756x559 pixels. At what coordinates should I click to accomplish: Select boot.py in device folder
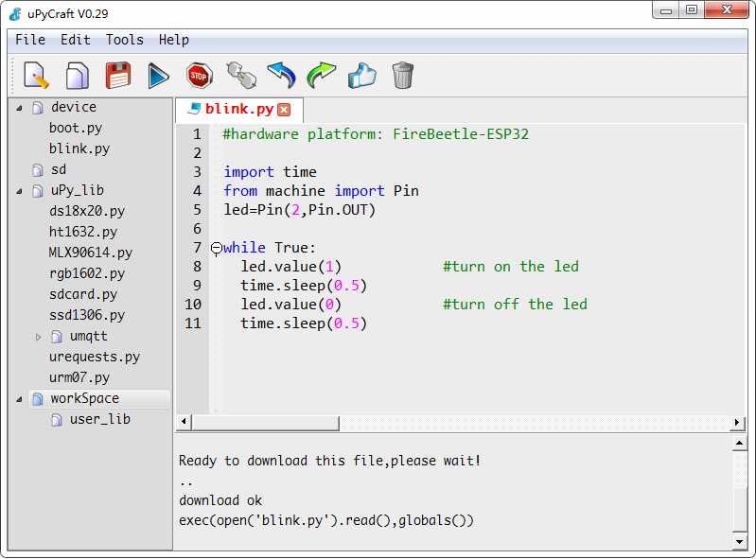[x=76, y=129]
